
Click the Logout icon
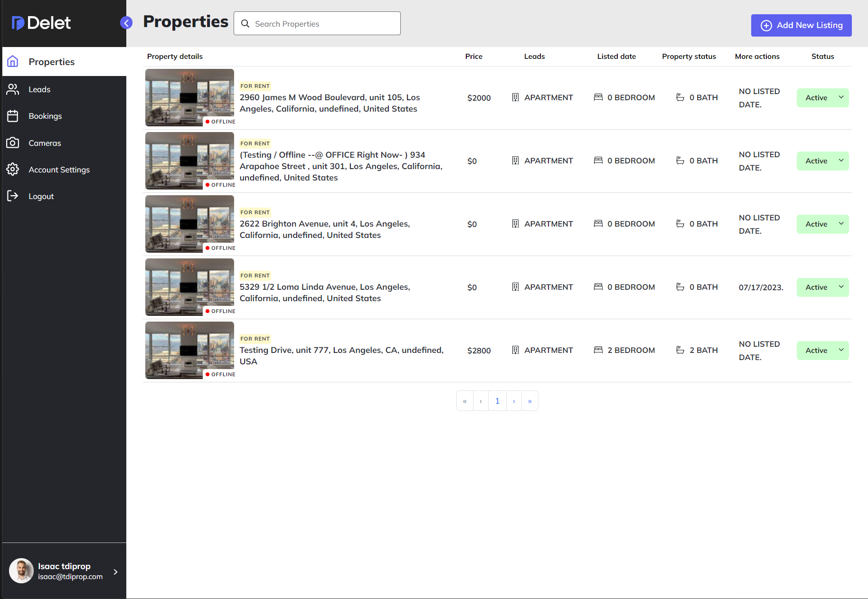[x=13, y=196]
